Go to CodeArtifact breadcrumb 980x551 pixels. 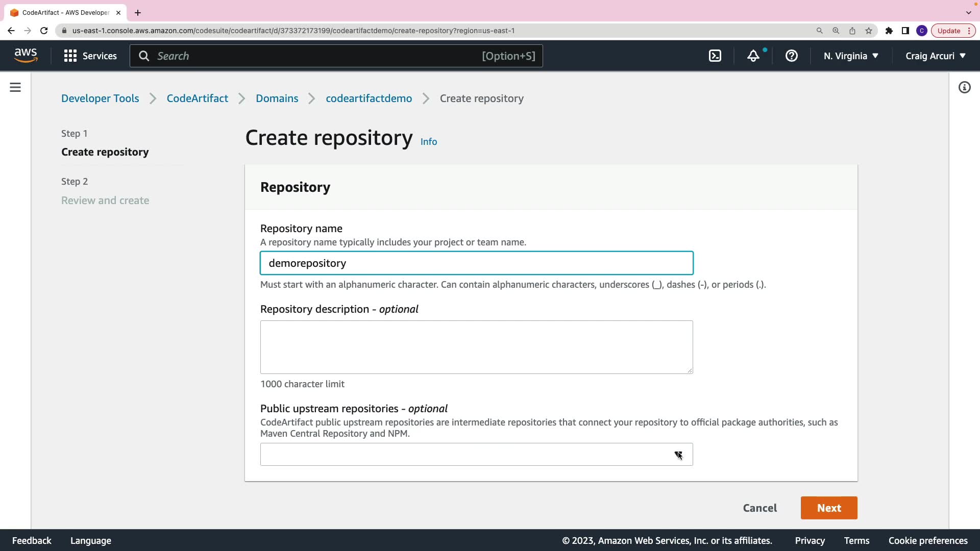click(x=198, y=98)
